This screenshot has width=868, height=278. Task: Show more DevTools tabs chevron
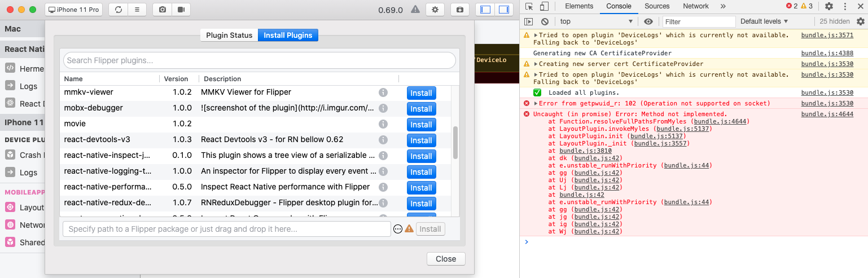click(x=723, y=6)
